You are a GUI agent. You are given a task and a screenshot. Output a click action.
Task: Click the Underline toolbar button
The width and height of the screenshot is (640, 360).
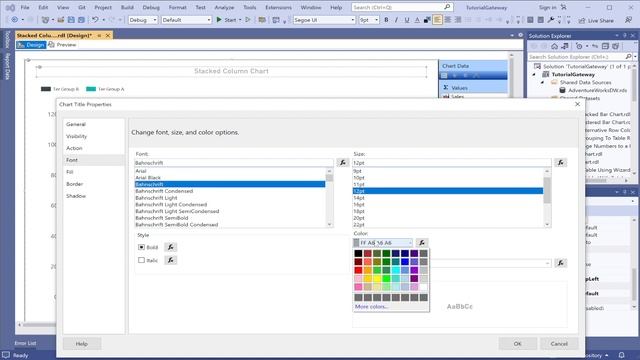tap(407, 20)
